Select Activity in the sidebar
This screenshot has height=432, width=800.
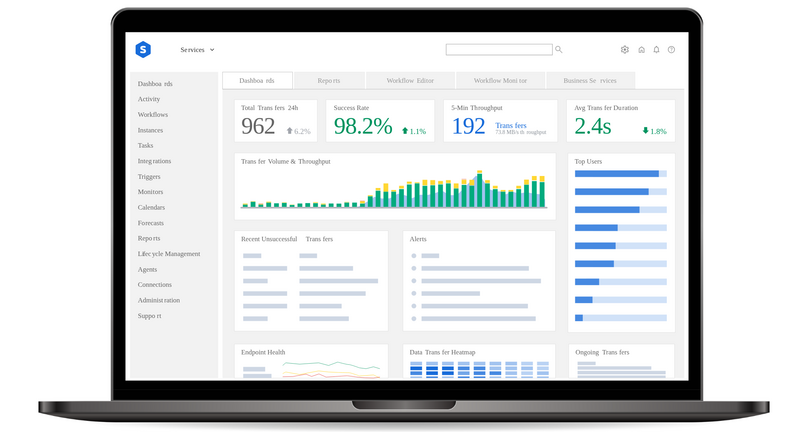click(x=149, y=99)
